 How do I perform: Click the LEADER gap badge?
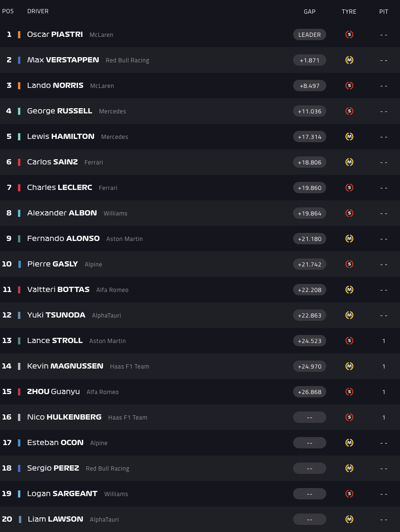[310, 34]
